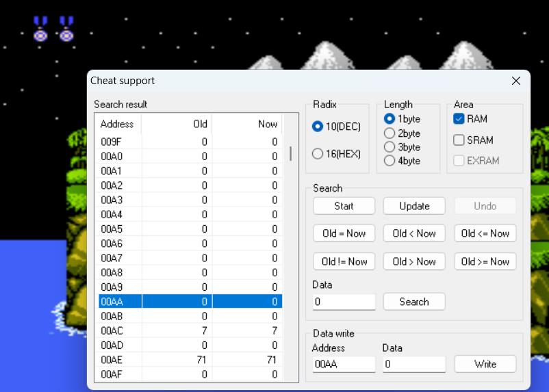Click the Search button next to Data
Viewport: 549px width, 392px height.
[414, 302]
